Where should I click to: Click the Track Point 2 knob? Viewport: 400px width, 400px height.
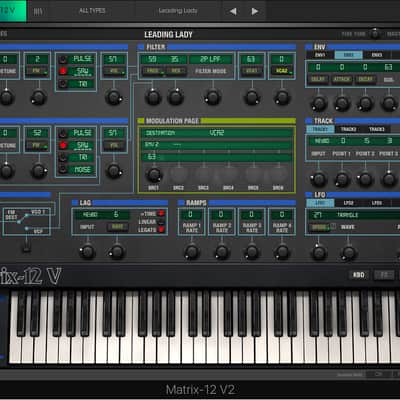365,179
